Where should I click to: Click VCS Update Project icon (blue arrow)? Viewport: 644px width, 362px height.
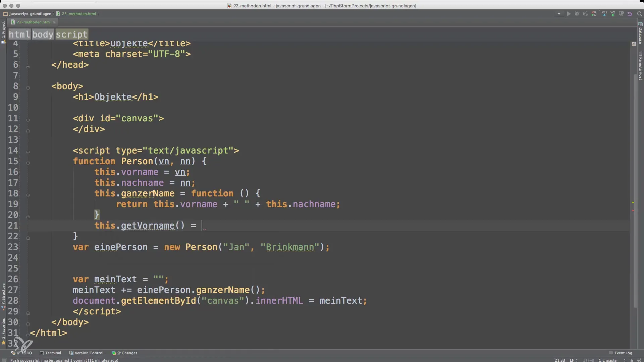coord(604,14)
